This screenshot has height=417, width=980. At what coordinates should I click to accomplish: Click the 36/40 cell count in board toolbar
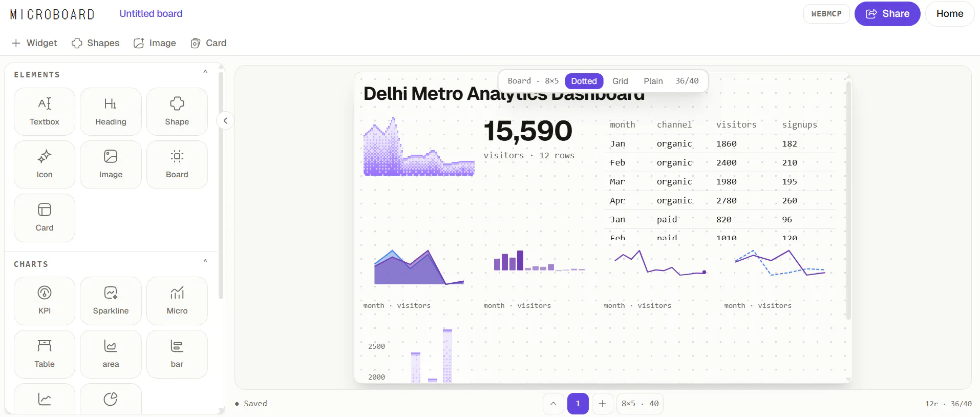[687, 81]
